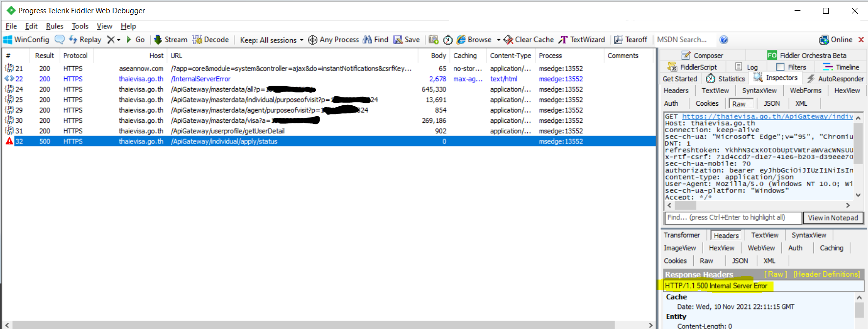Click the WinConfig toolbar icon
This screenshot has height=329, width=868.
[26, 40]
